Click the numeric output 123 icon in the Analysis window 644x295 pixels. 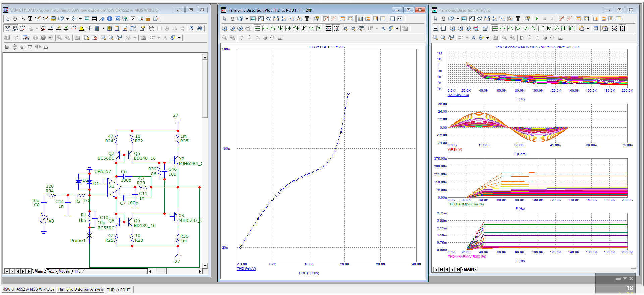click(605, 28)
